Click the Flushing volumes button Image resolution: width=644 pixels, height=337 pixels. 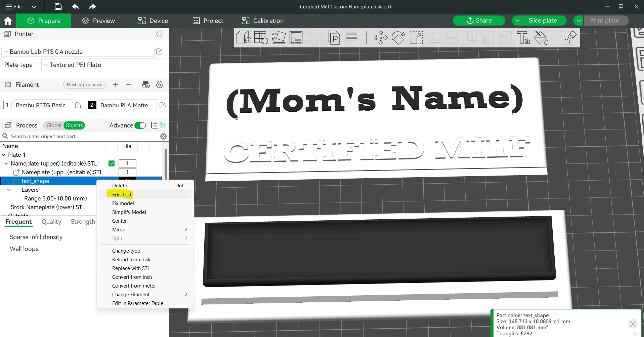(x=84, y=85)
